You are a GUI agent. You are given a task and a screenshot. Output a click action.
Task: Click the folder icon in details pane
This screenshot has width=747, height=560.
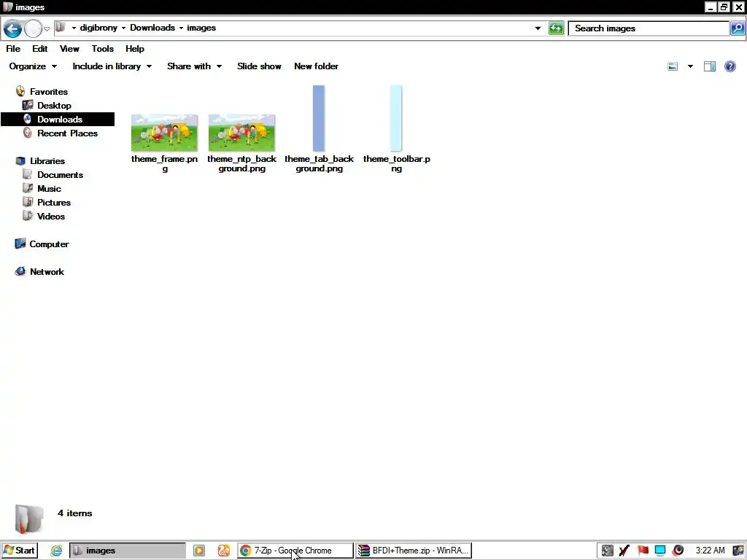click(28, 518)
